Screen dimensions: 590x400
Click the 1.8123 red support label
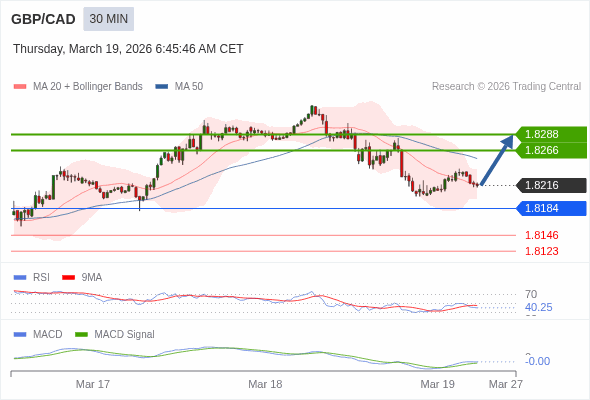pos(541,251)
